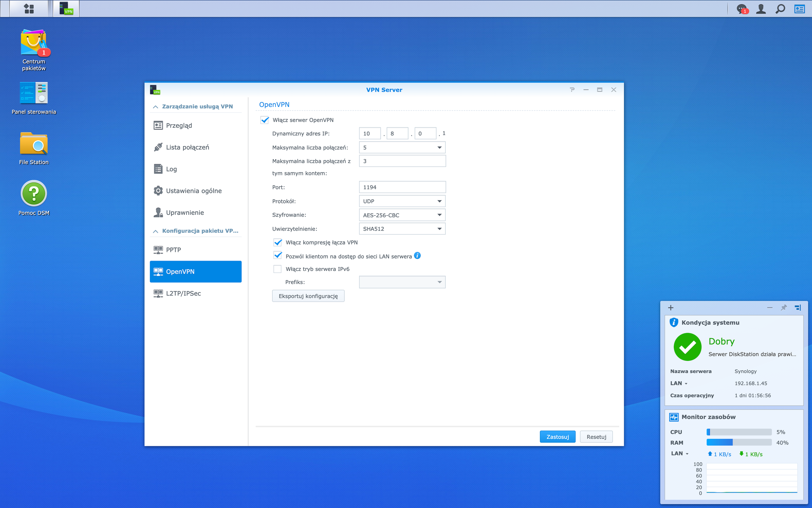Click Eksportuj konfigurację button
Image resolution: width=812 pixels, height=508 pixels.
click(308, 296)
